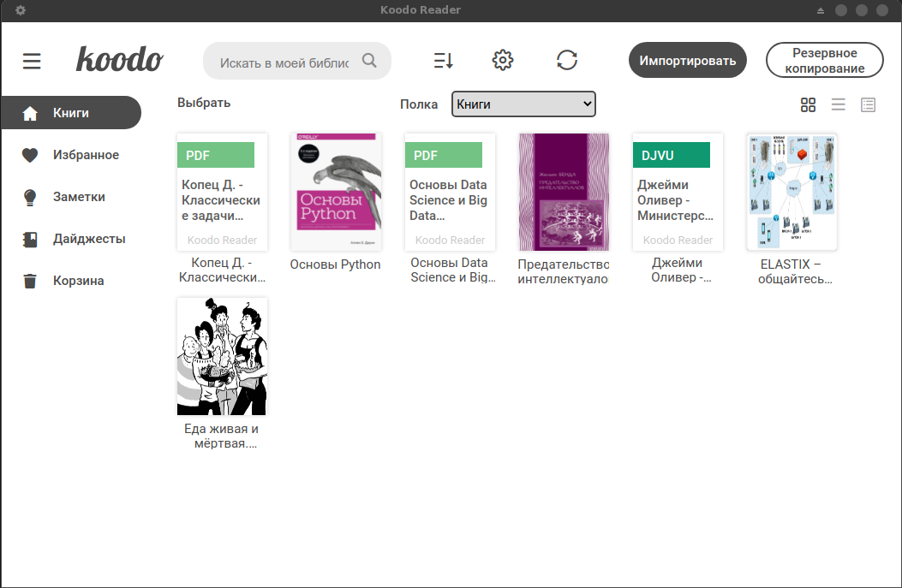
Task: Collapse sidebar with hamburger menu icon
Action: click(x=32, y=61)
